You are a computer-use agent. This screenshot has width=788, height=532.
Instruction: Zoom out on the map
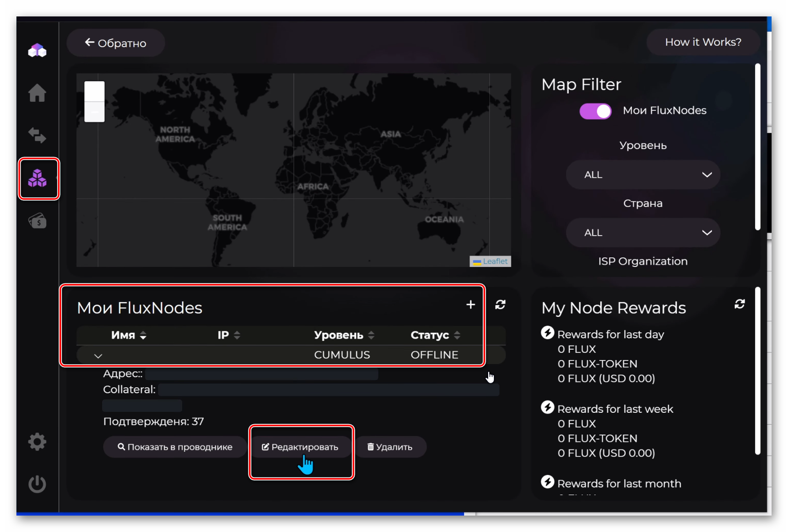[94, 111]
